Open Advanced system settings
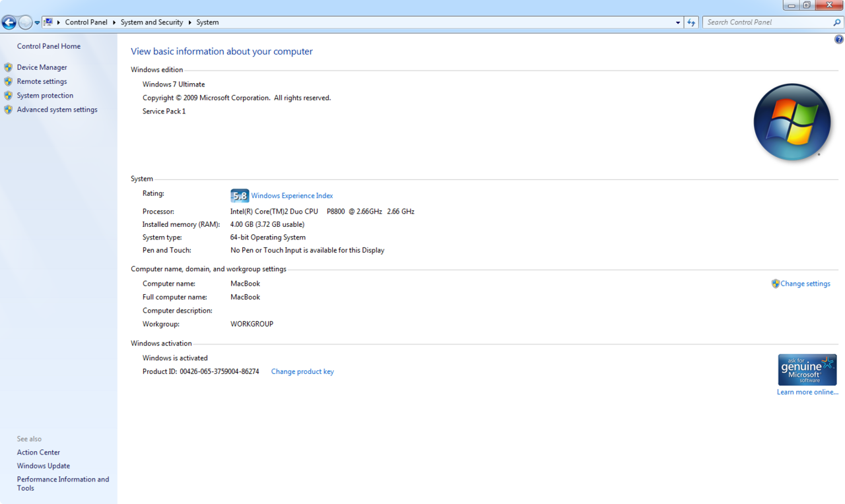Viewport: 845px width, 504px height. point(57,110)
